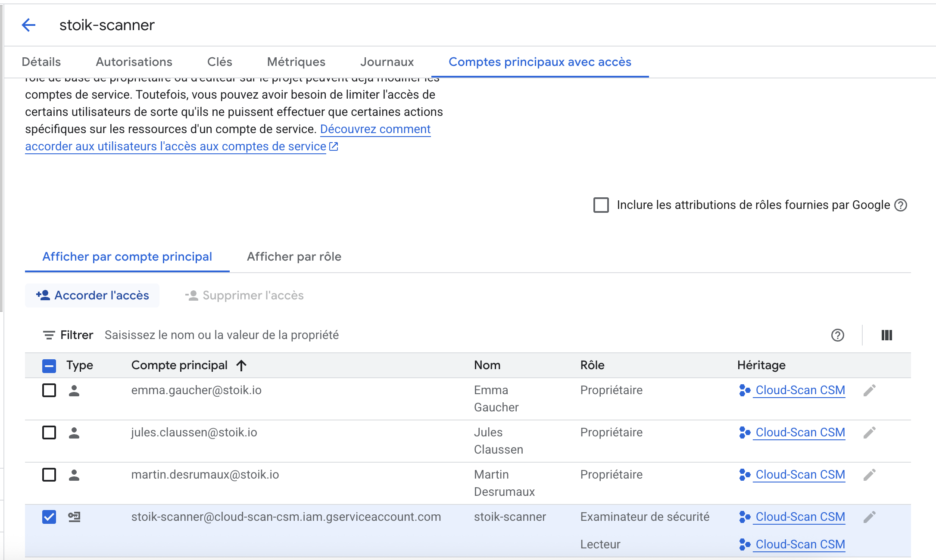Uncheck the stoik-scanner service account row
Viewport: 936px width, 560px height.
click(49, 517)
